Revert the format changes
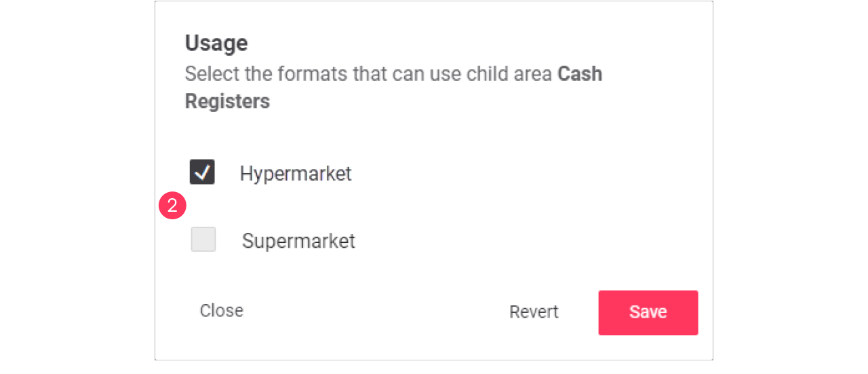This screenshot has height=374, width=868. (x=534, y=312)
